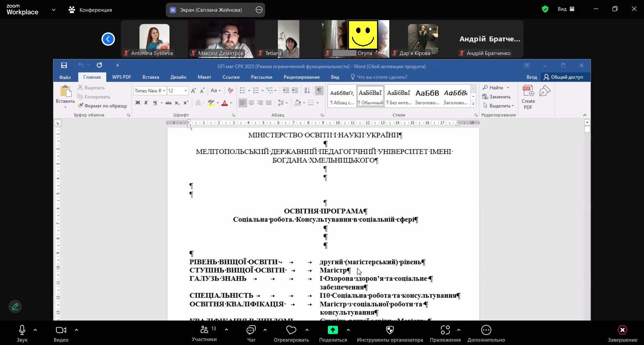Apply italic formatting with K button

(146, 103)
